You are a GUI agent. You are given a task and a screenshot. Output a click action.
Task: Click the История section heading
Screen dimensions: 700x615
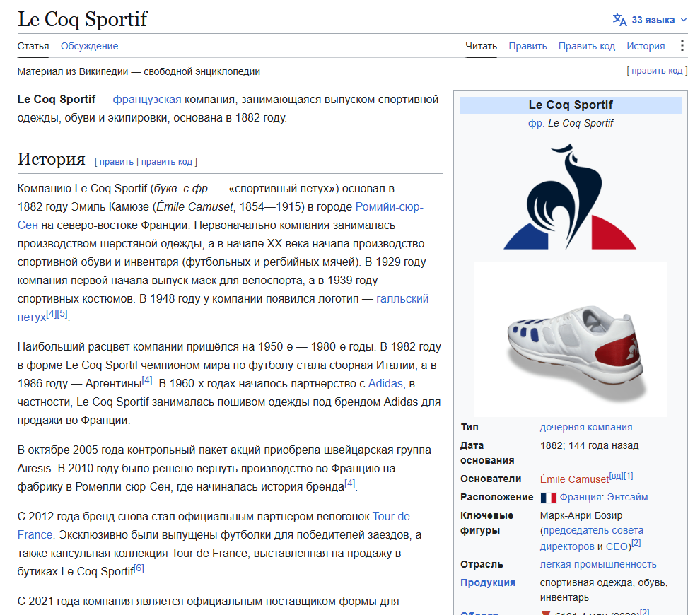[52, 159]
